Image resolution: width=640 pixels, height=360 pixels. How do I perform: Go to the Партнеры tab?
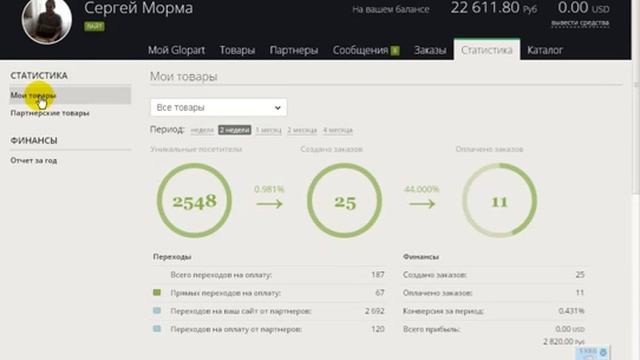pos(293,50)
